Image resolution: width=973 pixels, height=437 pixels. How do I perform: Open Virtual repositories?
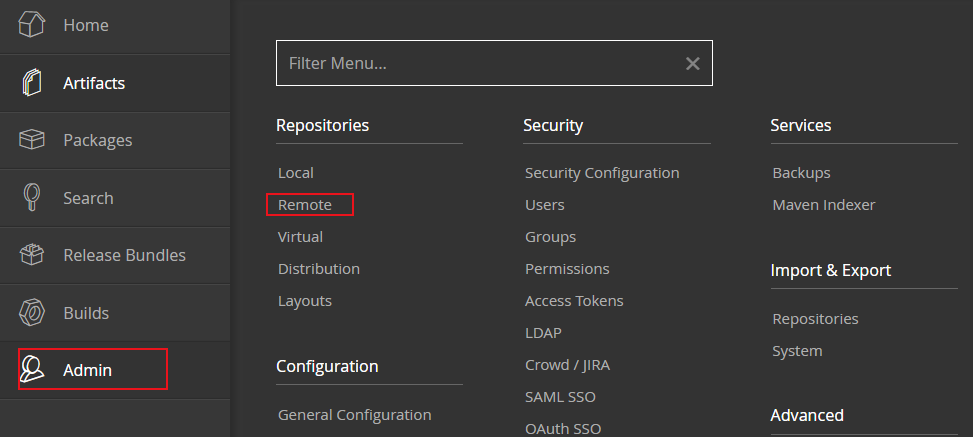pyautogui.click(x=300, y=237)
